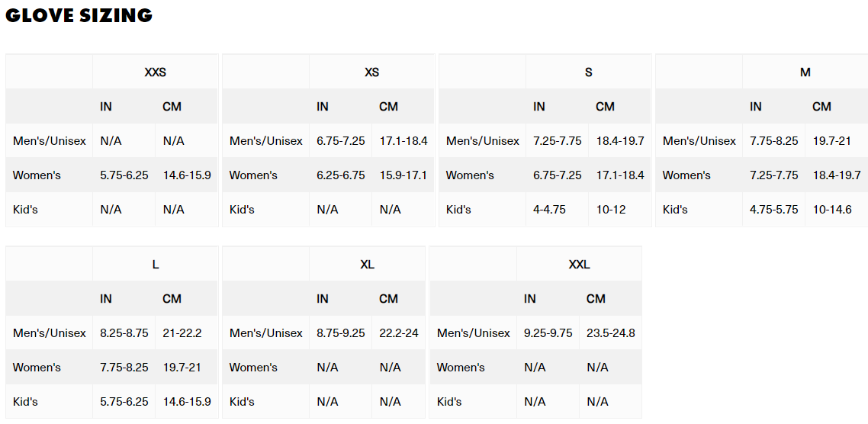Select the Kid's 10-12 centimeter value
Image resolution: width=868 pixels, height=424 pixels.
(610, 210)
